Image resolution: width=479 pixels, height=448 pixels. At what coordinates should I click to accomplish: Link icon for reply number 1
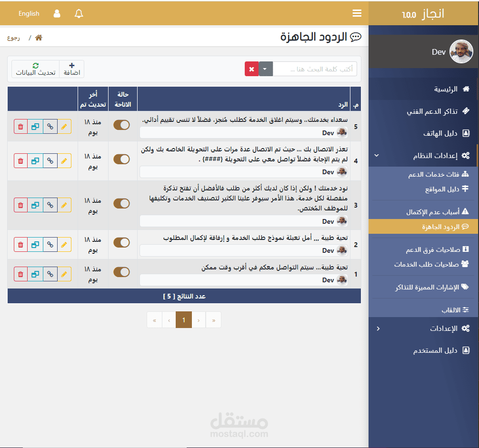[50, 274]
